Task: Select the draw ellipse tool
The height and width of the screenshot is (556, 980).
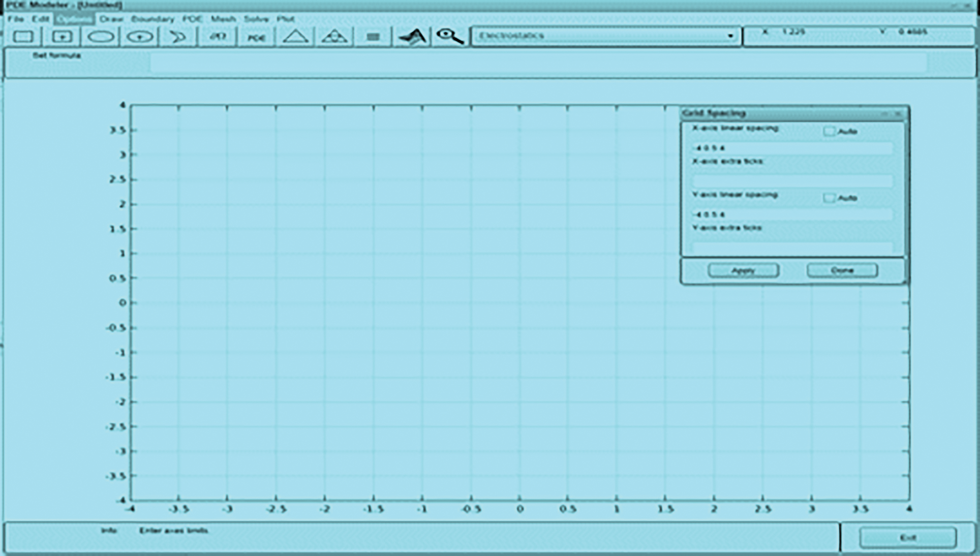Action: [101, 37]
